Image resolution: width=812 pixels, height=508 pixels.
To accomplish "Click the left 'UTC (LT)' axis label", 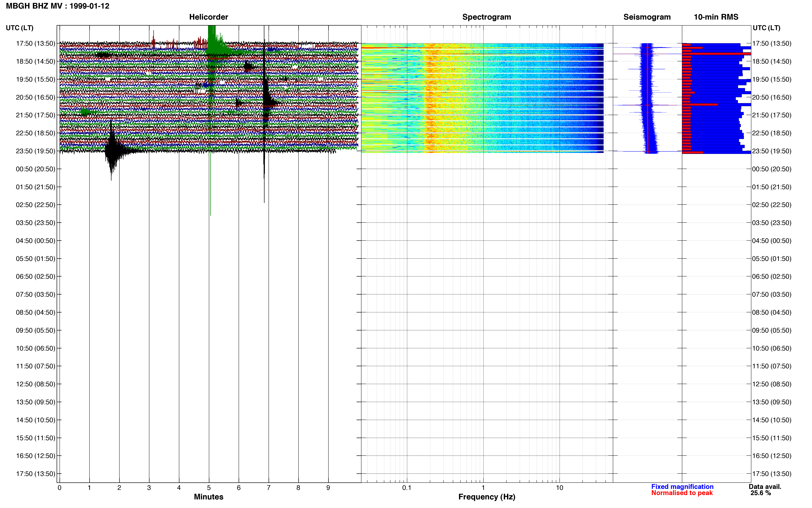I will [x=20, y=28].
